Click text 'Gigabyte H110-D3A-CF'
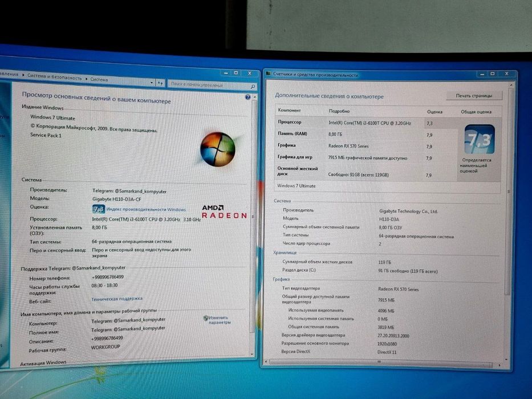 [x=117, y=199]
